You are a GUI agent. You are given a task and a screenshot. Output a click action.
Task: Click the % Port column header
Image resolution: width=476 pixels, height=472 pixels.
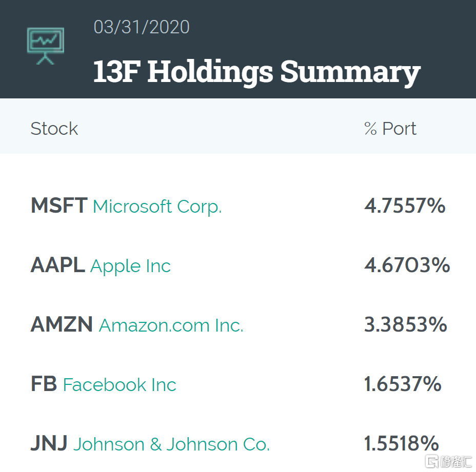390,129
